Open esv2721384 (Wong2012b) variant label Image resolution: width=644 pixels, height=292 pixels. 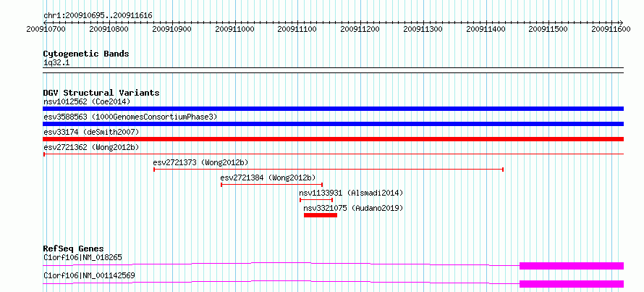tap(268, 178)
